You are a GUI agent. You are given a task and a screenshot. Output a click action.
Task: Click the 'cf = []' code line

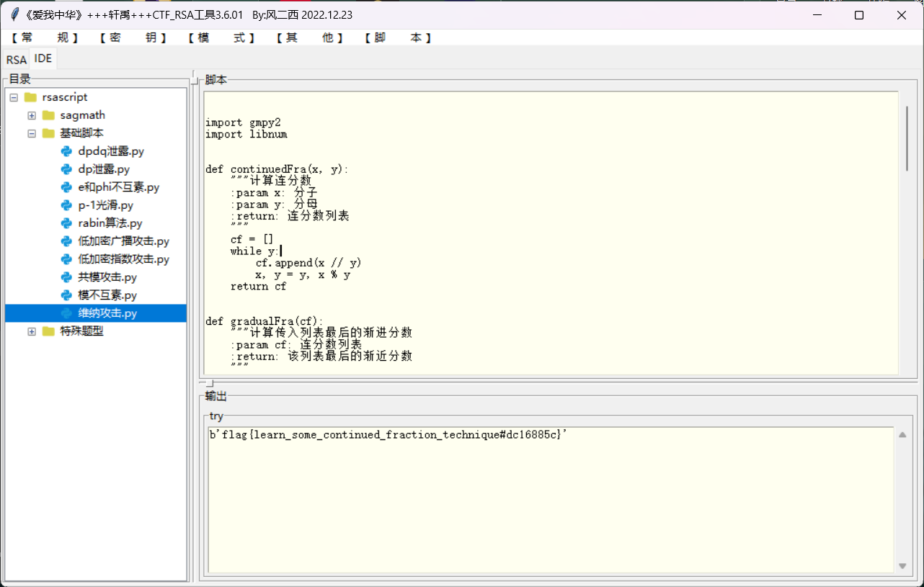point(252,239)
